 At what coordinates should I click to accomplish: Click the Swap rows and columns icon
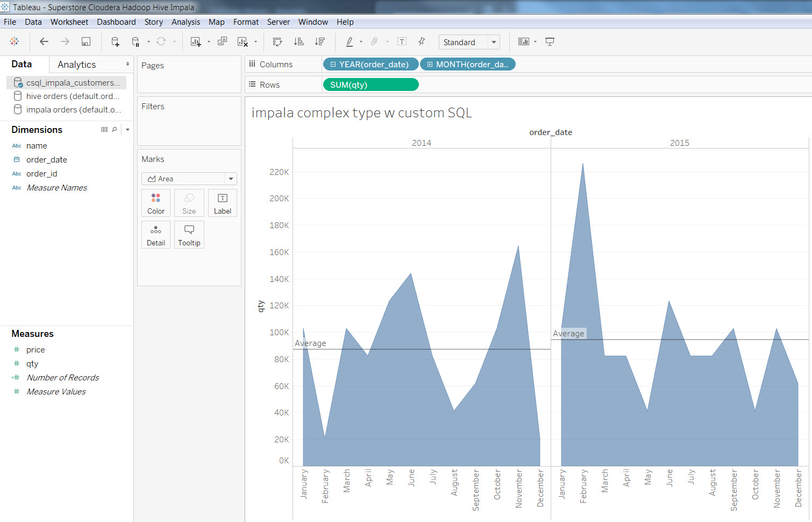[277, 42]
